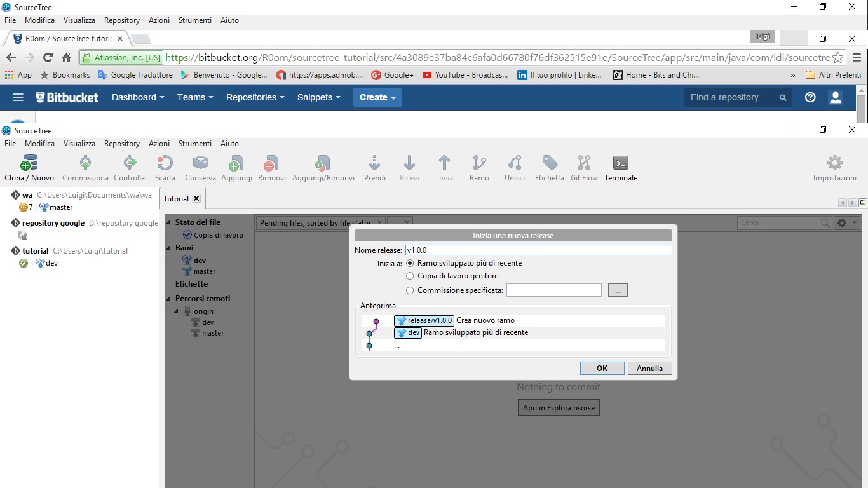Click the Commissione specificata text field
Viewport: 868px width, 488px height.
[554, 290]
